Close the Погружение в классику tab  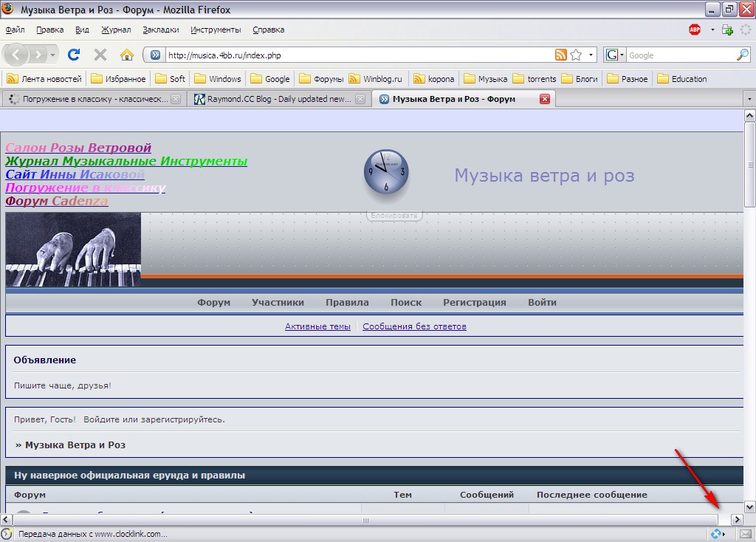pyautogui.click(x=176, y=99)
